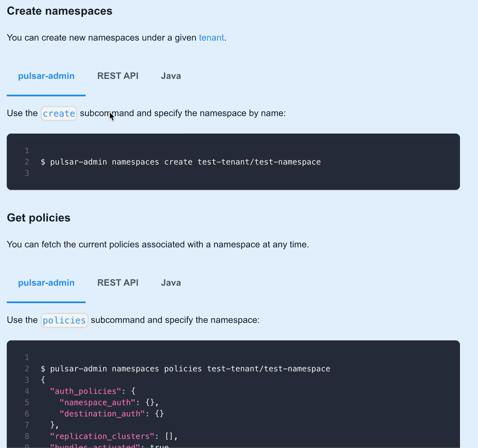This screenshot has height=448, width=478.
Task: Click the "replication_clusters" JSON key
Action: click(x=102, y=436)
